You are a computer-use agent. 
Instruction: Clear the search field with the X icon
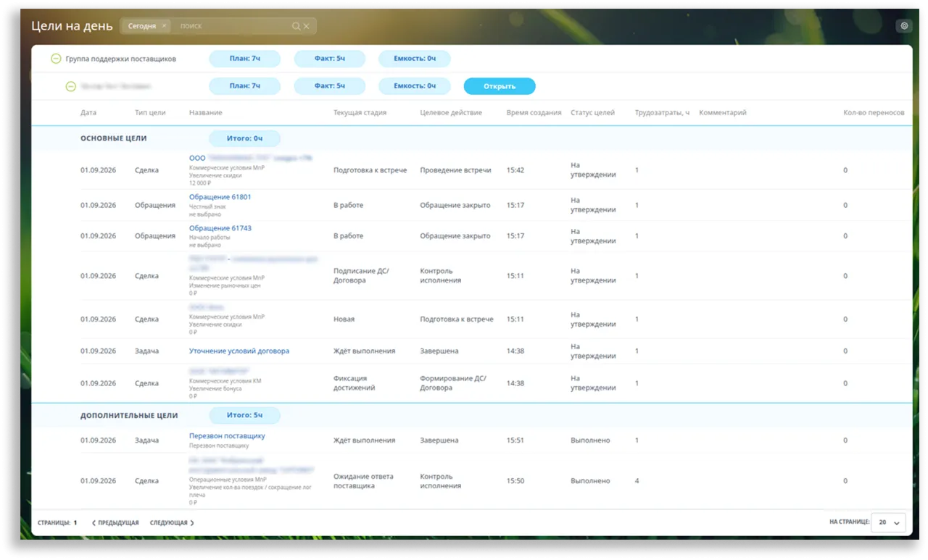(306, 26)
